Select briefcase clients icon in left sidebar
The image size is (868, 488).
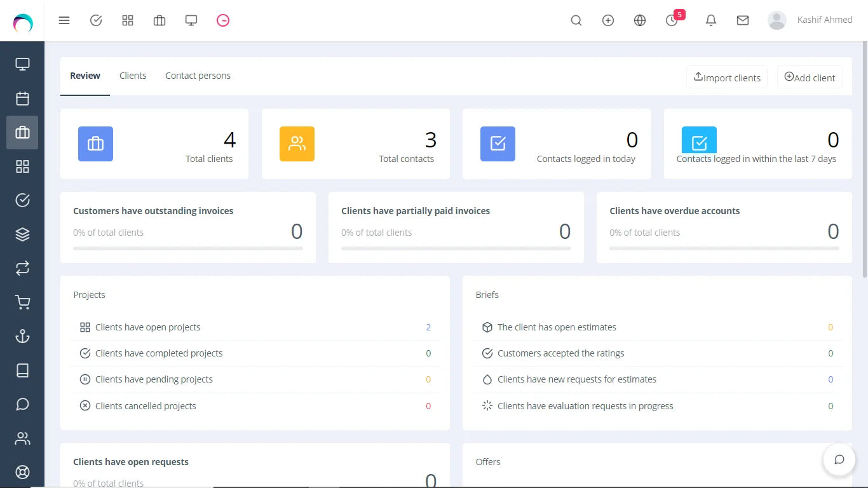[x=22, y=132]
